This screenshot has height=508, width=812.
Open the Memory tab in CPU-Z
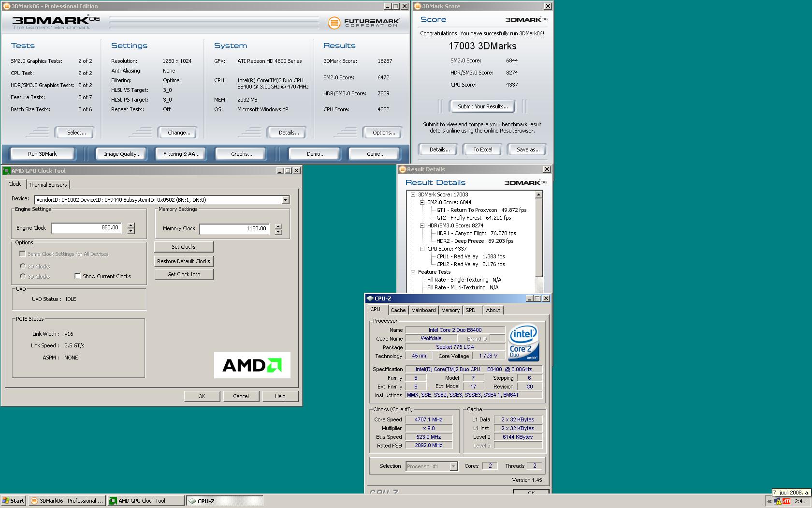pos(450,310)
